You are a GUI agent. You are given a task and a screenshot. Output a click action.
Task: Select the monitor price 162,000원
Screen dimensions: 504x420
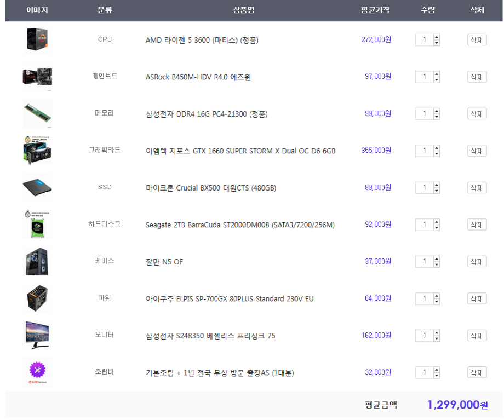[x=376, y=335]
